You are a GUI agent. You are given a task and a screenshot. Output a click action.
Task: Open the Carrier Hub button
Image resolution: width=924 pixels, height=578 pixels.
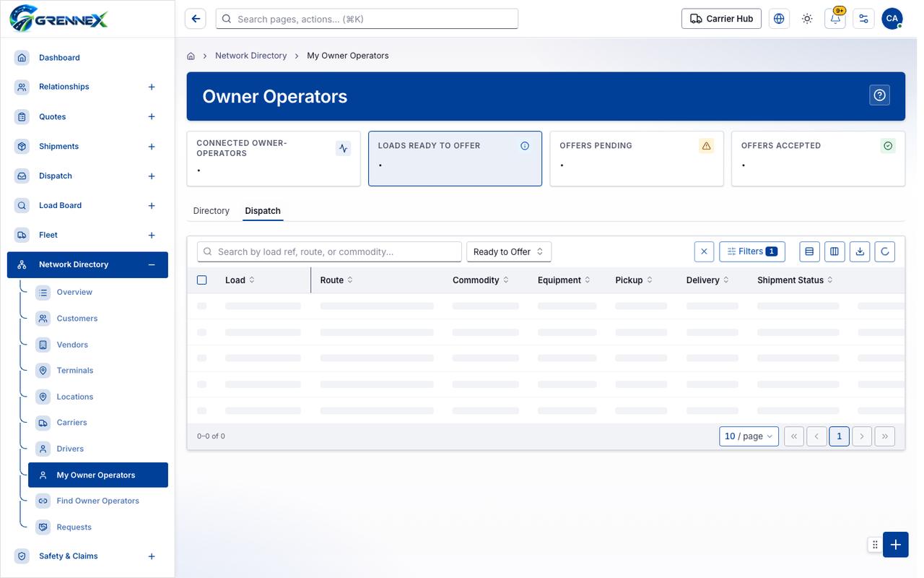coord(721,19)
